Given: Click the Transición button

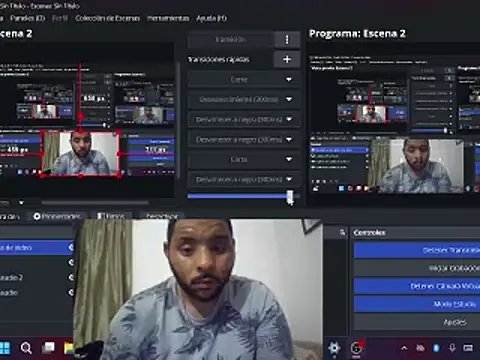Looking at the screenshot, I should click(231, 40).
